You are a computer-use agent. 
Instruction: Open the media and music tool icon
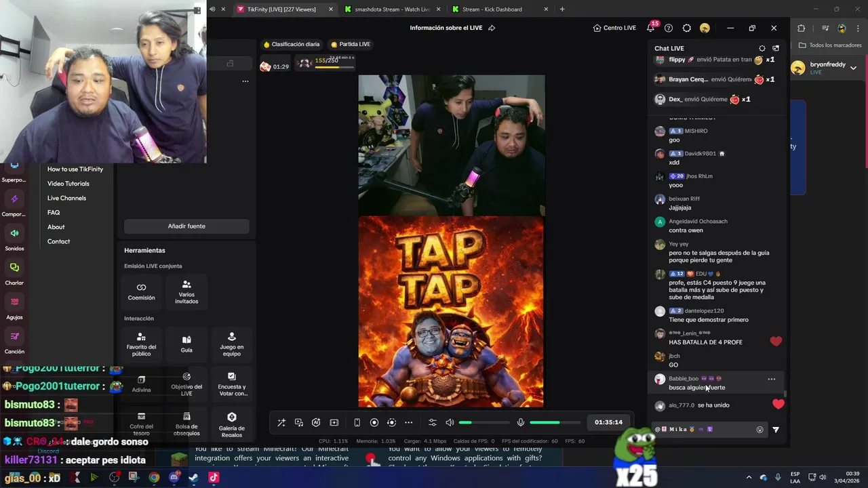[x=299, y=422]
